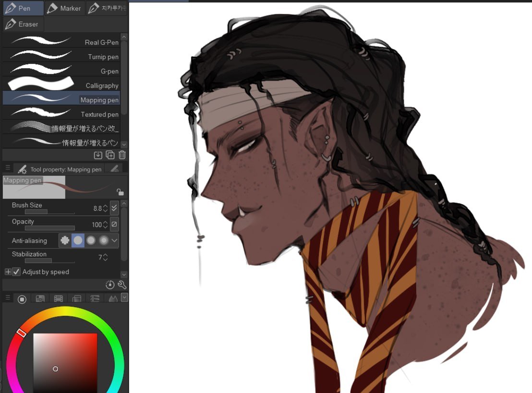Click the Mapping pen stroke preview
Screen dimensions: 532x393
click(x=61, y=187)
